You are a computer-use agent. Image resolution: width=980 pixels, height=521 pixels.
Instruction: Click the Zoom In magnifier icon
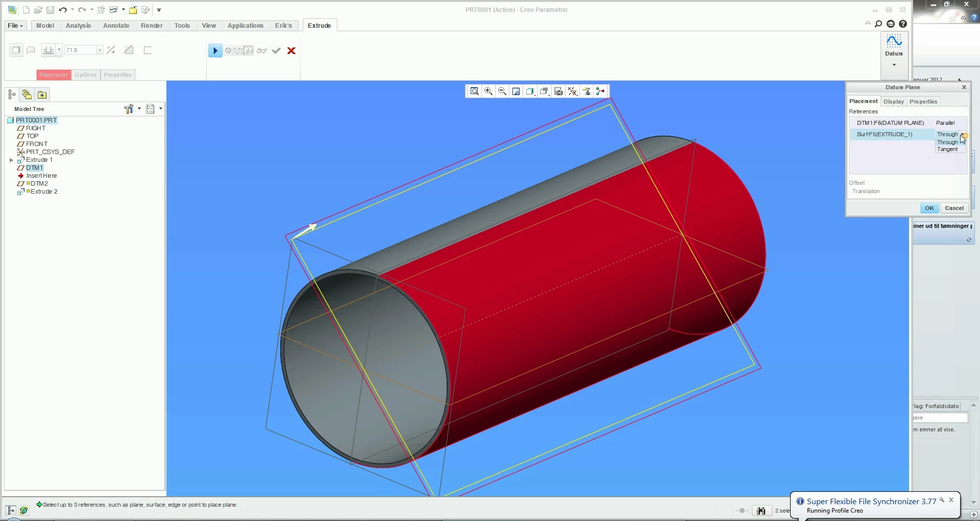488,91
